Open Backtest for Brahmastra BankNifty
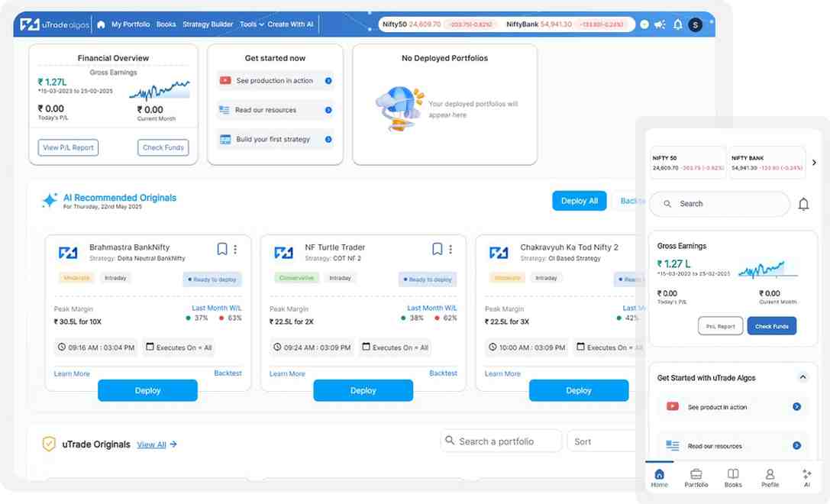Image resolution: width=830 pixels, height=504 pixels. coord(228,373)
